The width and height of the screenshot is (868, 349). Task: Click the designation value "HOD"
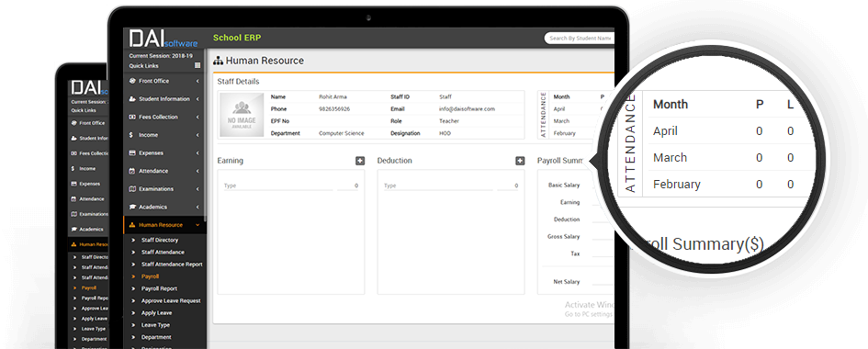click(x=445, y=133)
